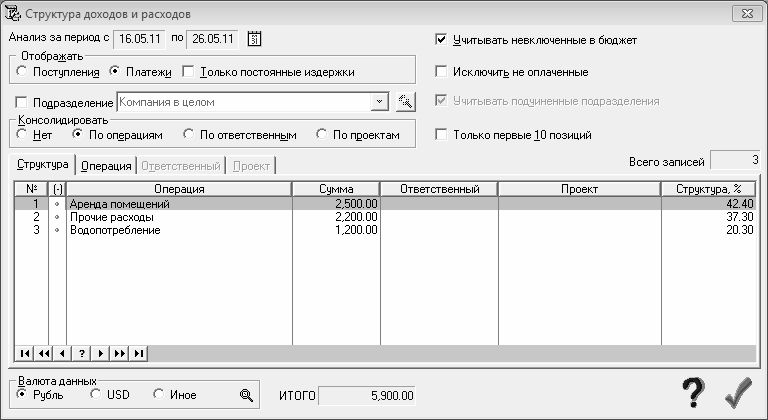This screenshot has height=420, width=768.
Task: Select the Прочие расходы row
Action: [385, 217]
